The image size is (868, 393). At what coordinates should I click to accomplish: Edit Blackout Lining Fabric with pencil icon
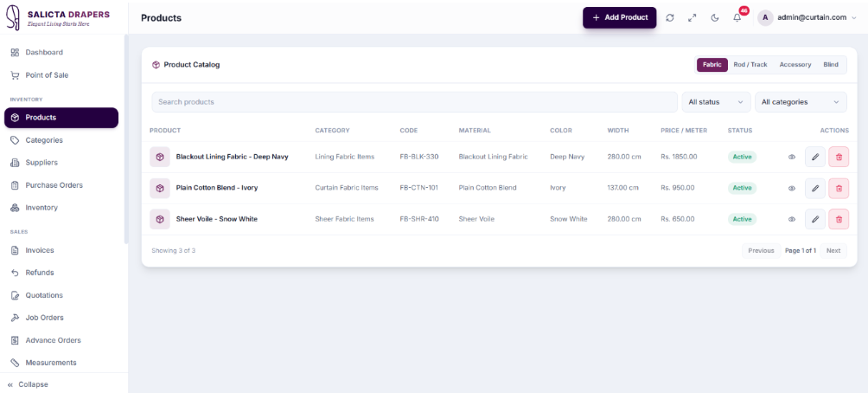(x=815, y=157)
